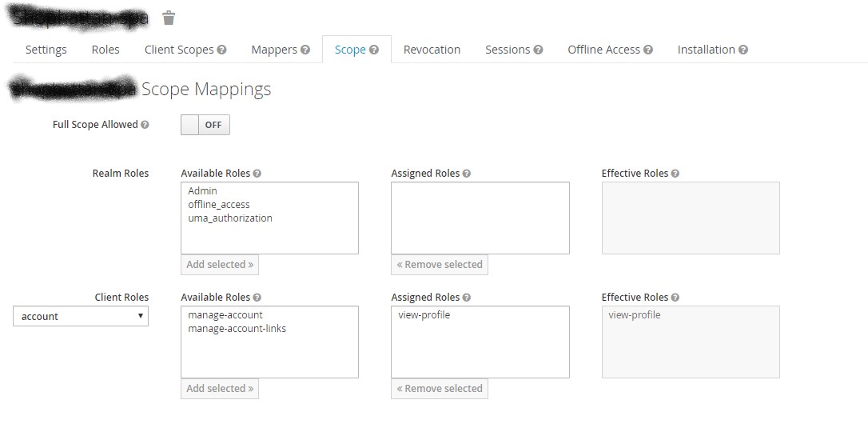Click Add selected under Client Roles
Screen dimensions: 868x428
coord(220,389)
